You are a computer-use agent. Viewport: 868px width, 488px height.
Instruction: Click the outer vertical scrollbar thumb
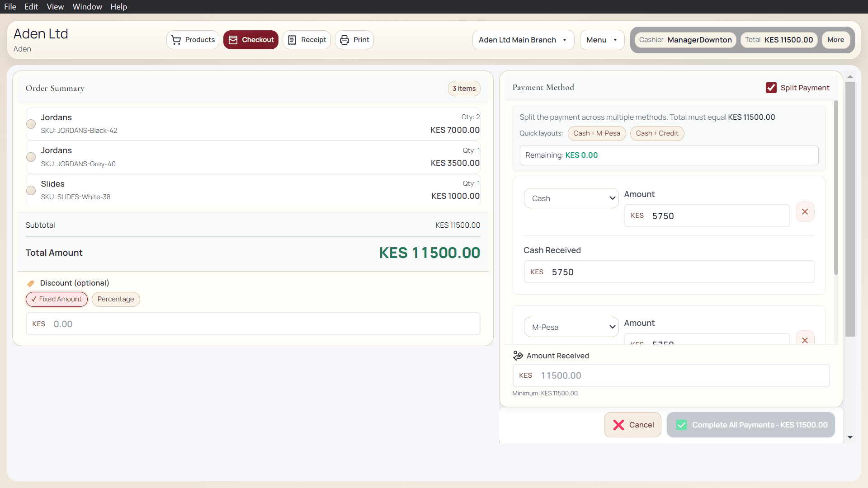coord(850,209)
